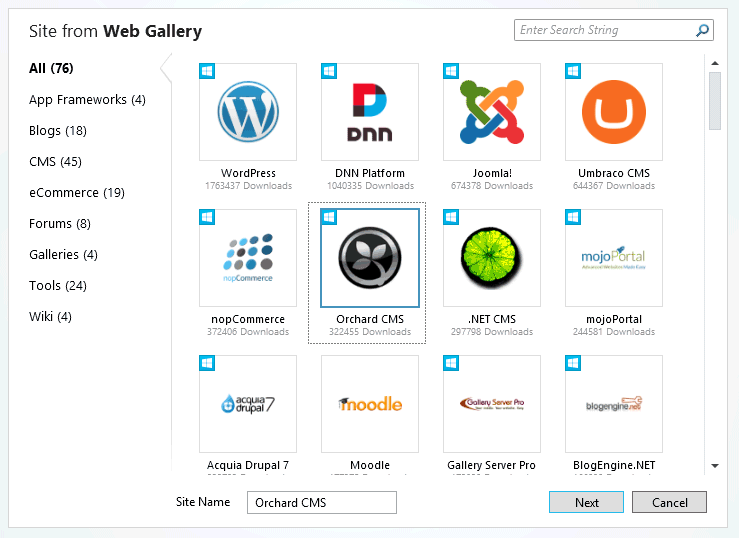The height and width of the screenshot is (538, 739).
Task: Select the Gallery Server Pro logo tile
Action: (x=492, y=404)
